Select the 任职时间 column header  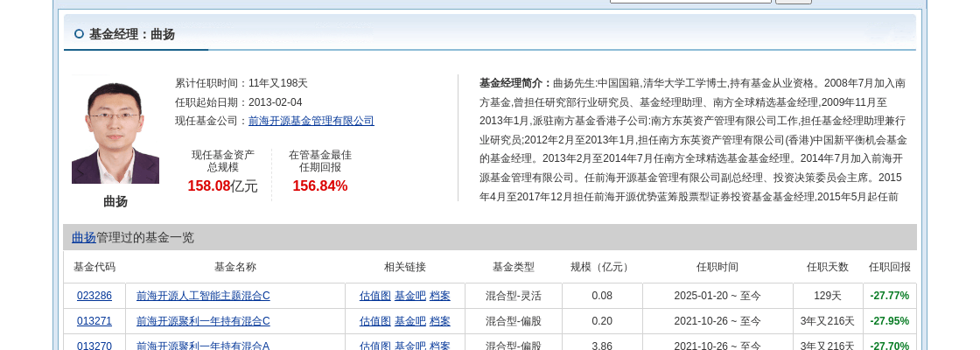[717, 267]
